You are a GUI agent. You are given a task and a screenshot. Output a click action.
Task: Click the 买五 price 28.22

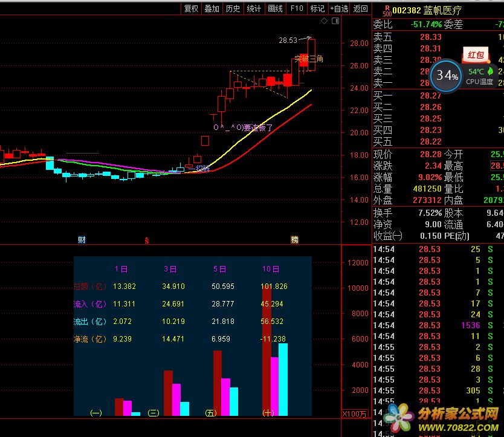click(431, 142)
